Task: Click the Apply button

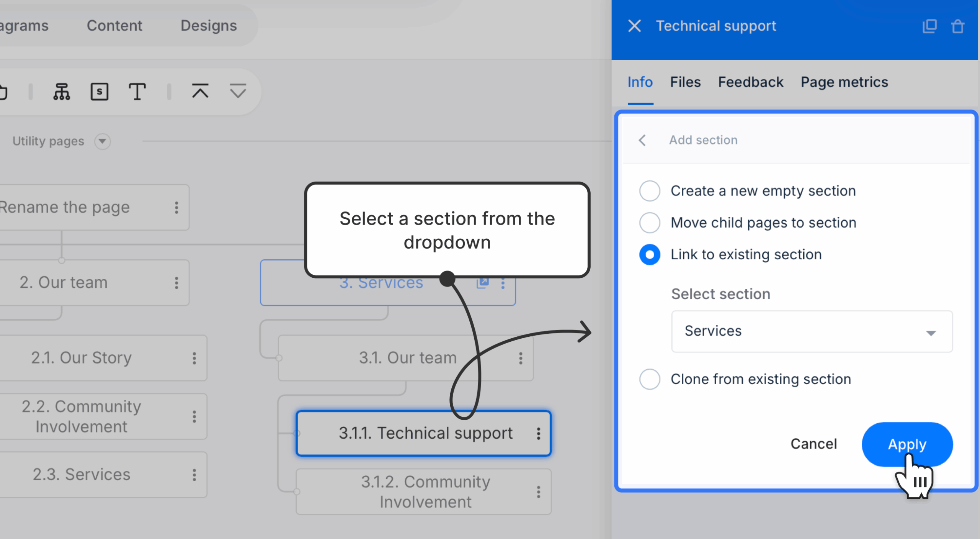Action: point(907,444)
